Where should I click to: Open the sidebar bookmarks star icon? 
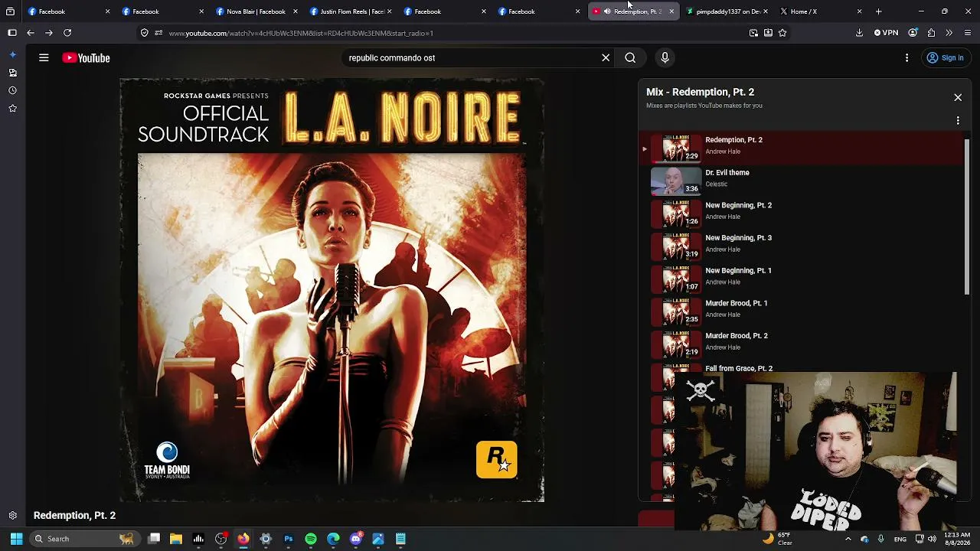[12, 109]
